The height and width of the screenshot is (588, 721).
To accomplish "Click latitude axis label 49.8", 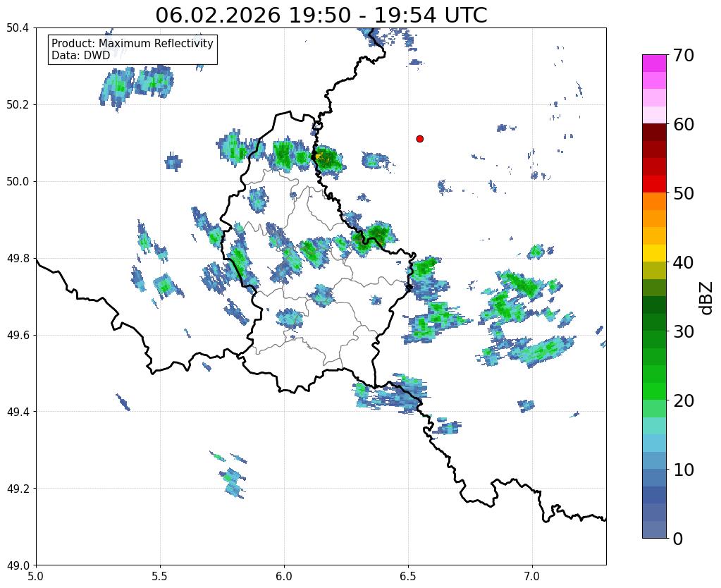I will pos(18,259).
